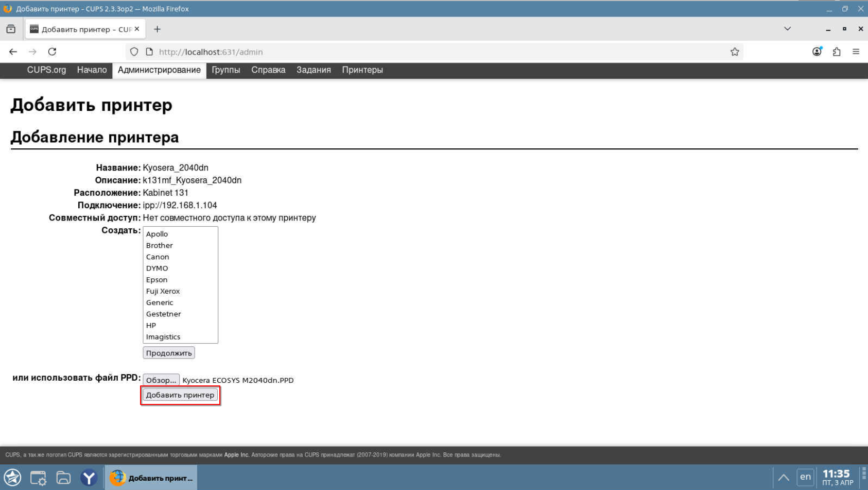Click the address bar URL field
868x490 pixels.
point(412,52)
